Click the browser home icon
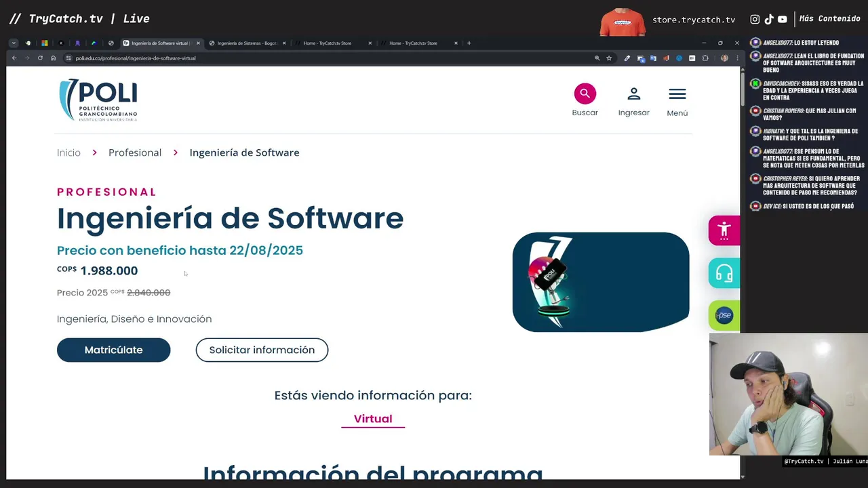This screenshot has height=488, width=868. tap(53, 58)
